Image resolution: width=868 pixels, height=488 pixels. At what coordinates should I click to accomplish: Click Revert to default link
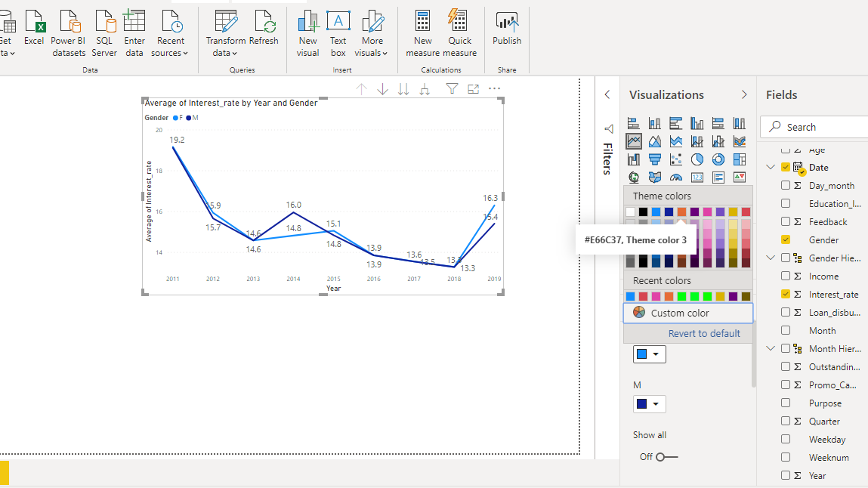point(704,334)
